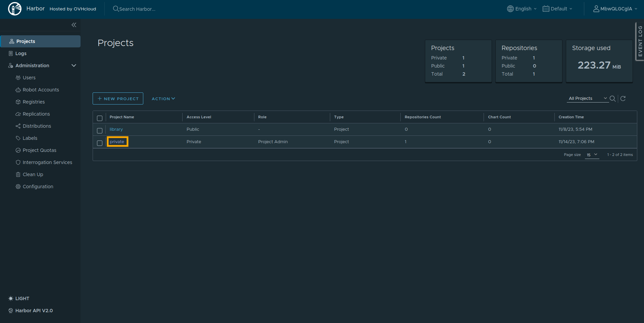Screen dimensions: 644x323
Task: Click the calendar icon beside Default
Action: [x=546, y=9]
